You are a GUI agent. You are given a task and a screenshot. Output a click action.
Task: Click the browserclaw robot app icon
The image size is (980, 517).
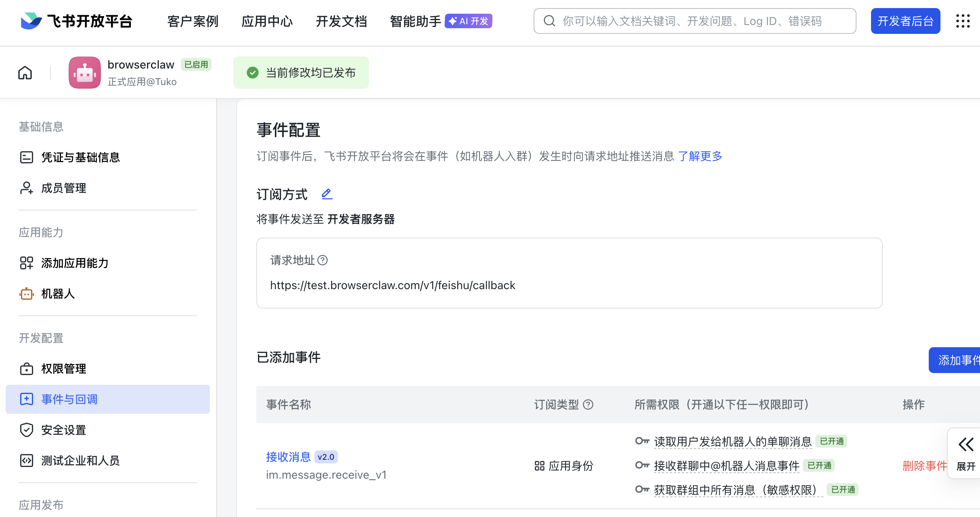85,73
